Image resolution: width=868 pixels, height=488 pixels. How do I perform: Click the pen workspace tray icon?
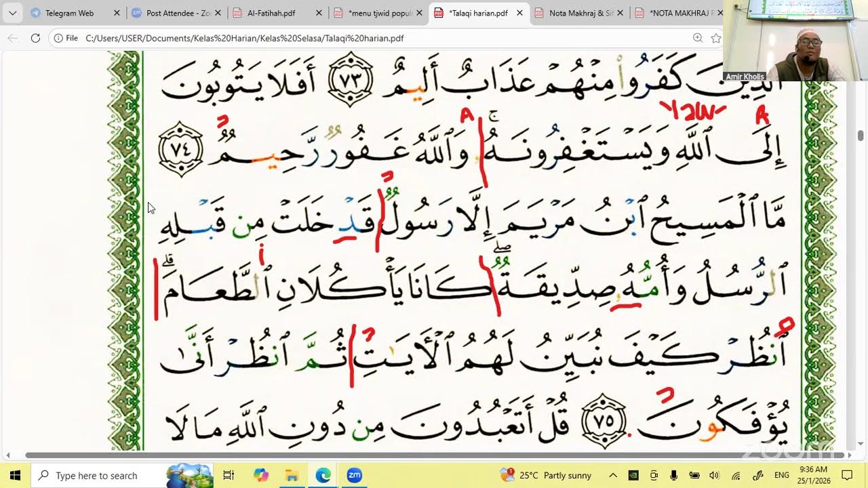(758, 475)
